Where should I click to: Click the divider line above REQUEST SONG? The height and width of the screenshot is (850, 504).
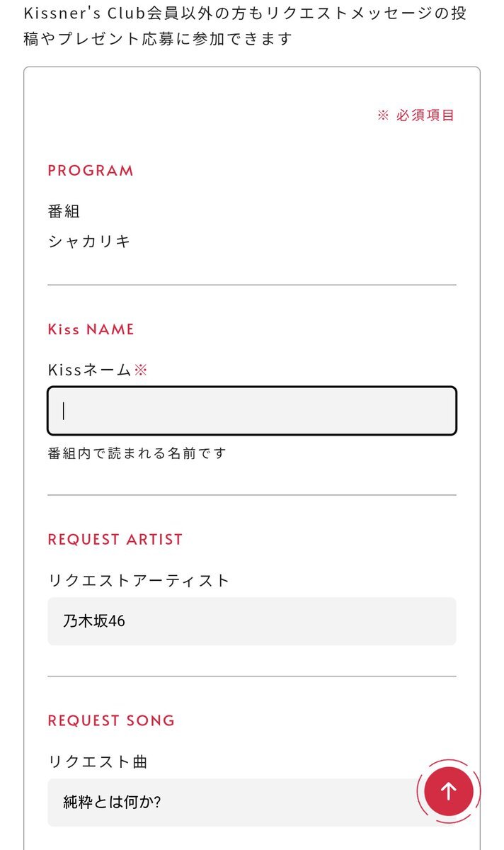point(252,676)
